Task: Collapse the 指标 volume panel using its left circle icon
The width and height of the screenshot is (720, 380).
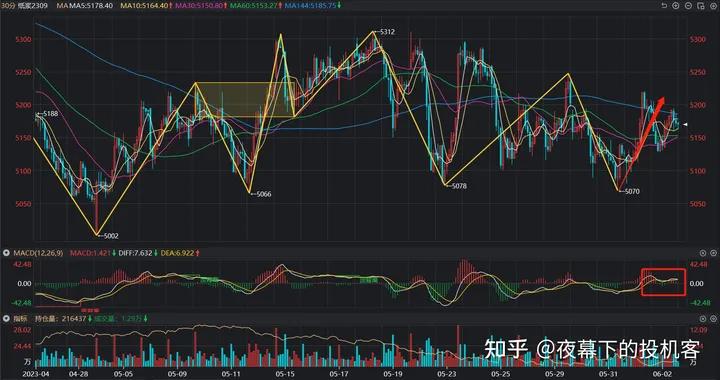Action: [6, 319]
